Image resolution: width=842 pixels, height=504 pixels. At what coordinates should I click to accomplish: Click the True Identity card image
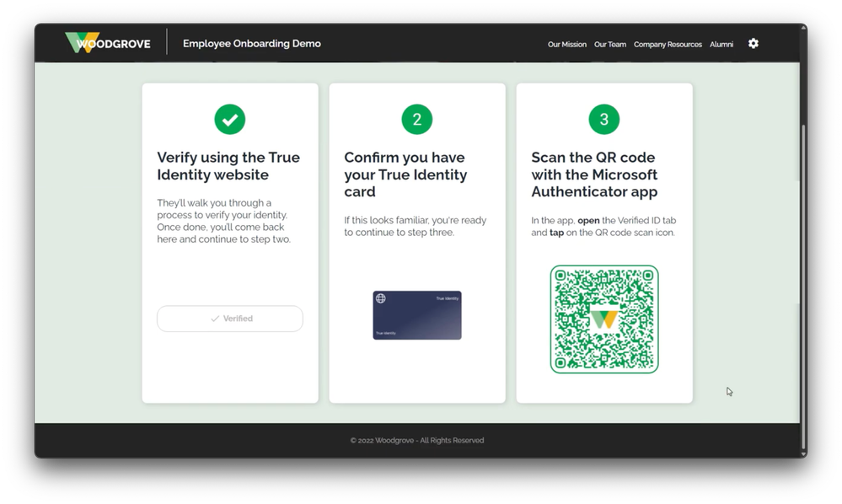click(x=417, y=315)
